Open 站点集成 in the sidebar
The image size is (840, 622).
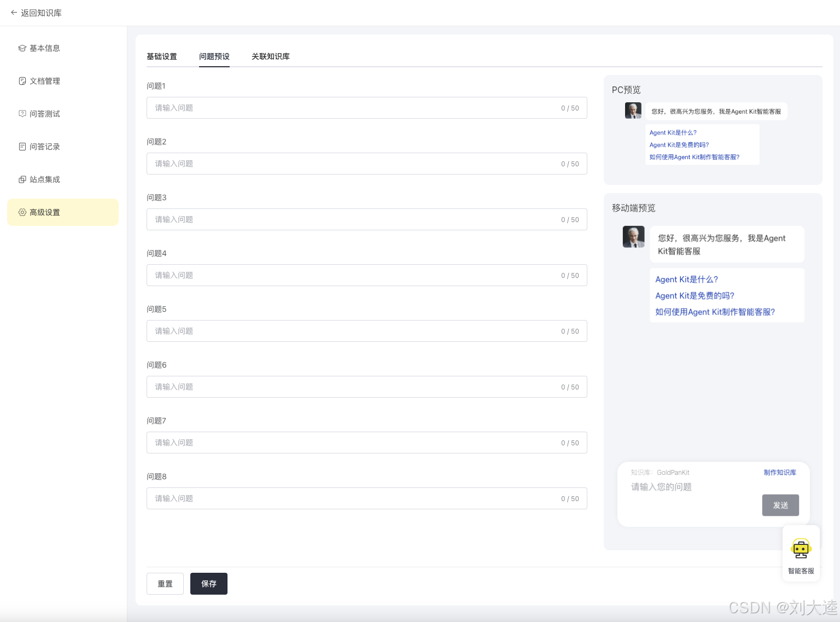tap(63, 179)
